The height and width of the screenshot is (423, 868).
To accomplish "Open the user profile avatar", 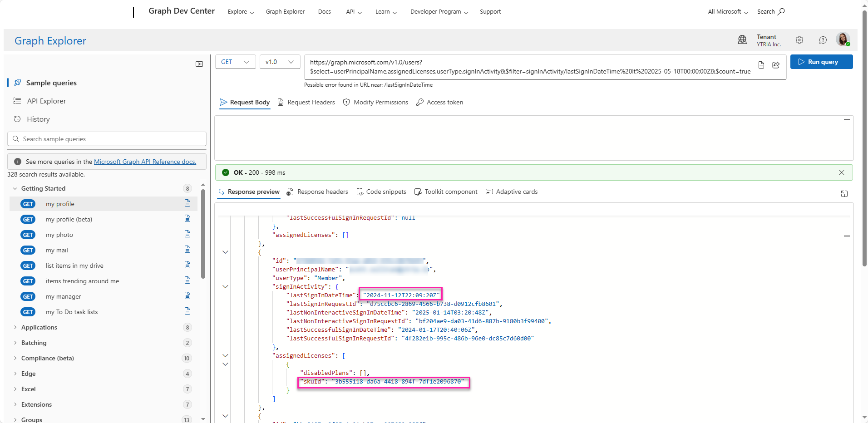I will tap(843, 39).
